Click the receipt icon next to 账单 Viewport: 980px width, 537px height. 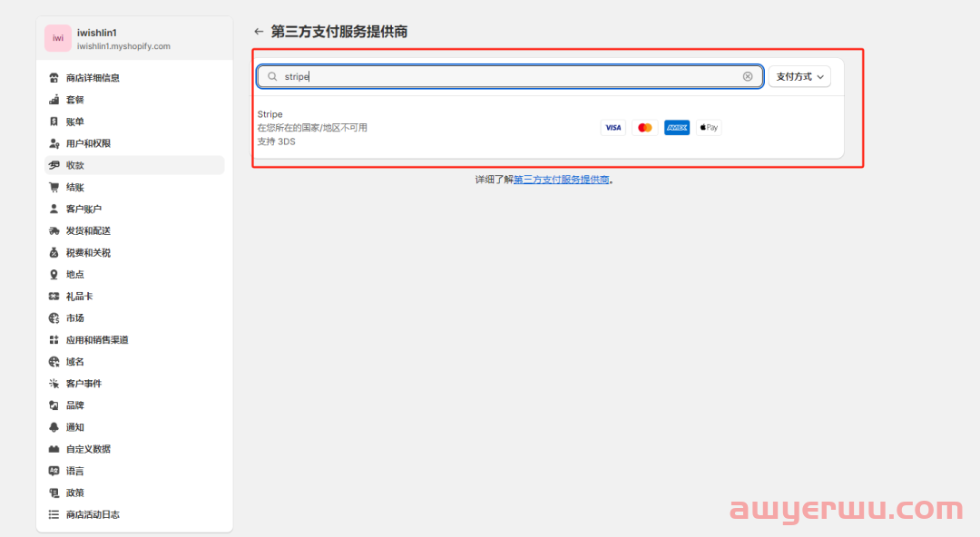pos(54,122)
